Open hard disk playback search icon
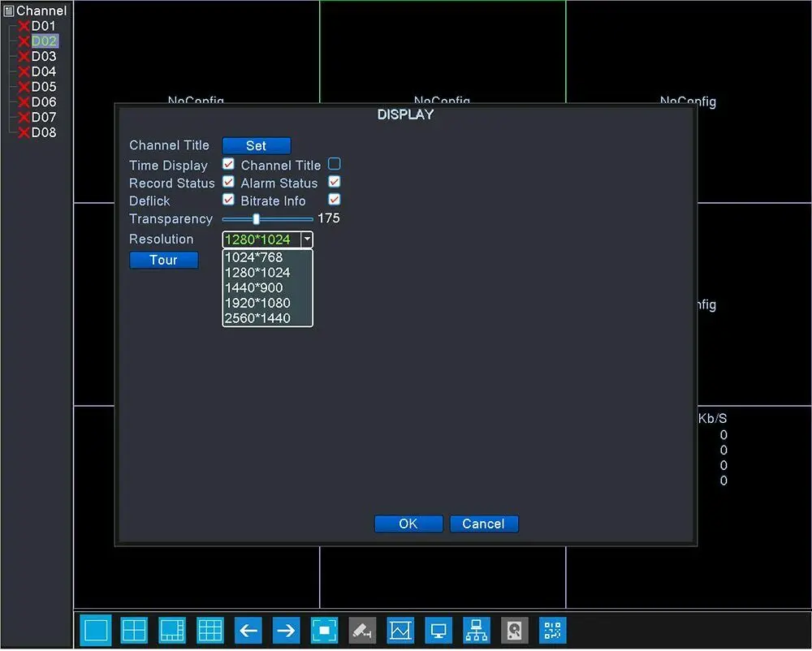The width and height of the screenshot is (812, 651). point(514,632)
